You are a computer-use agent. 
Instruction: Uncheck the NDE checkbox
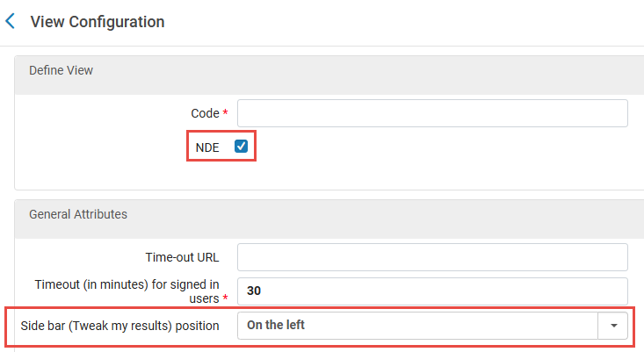pyautogui.click(x=241, y=147)
